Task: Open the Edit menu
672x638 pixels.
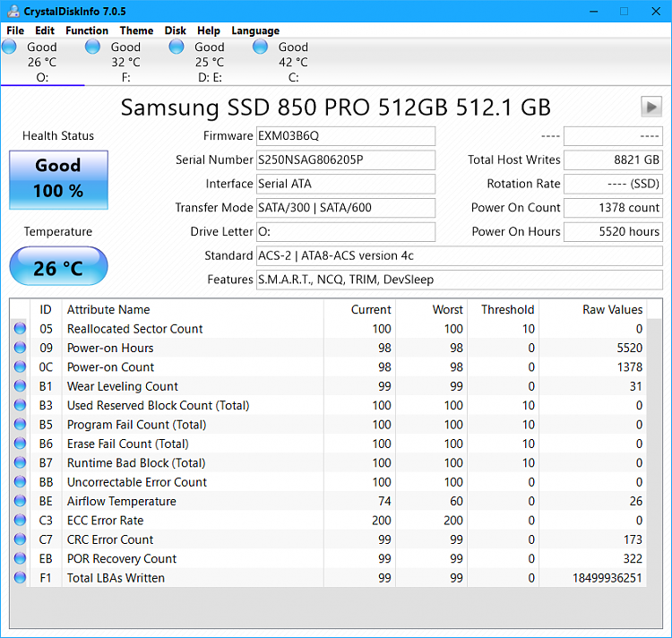Action: pos(45,30)
